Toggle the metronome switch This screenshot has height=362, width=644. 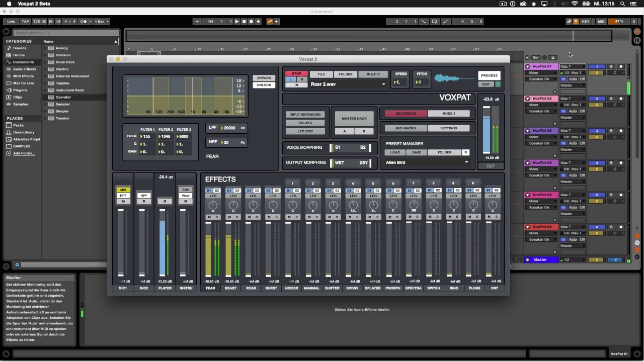84,22
